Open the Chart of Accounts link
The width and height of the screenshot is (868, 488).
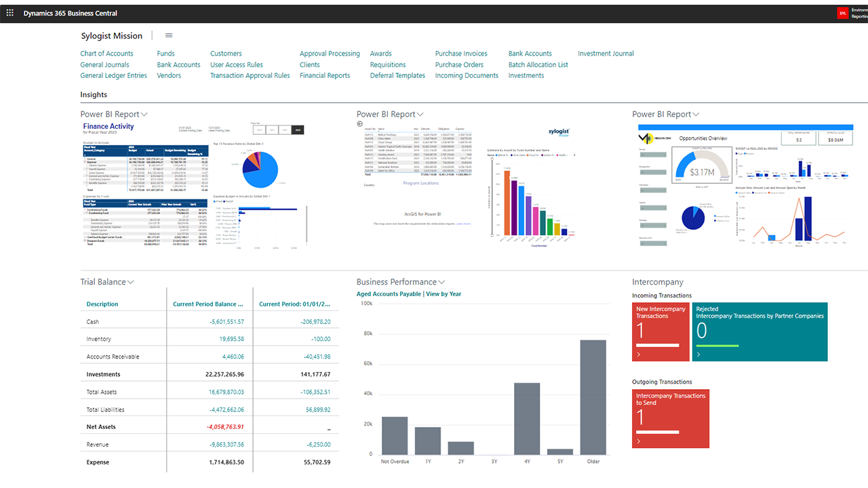(106, 53)
